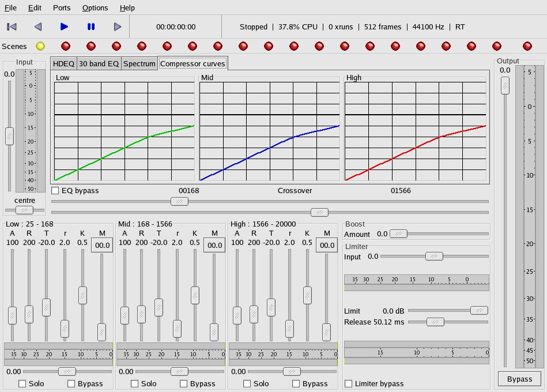
Task: Click the centre balance slider handle
Action: 24,210
